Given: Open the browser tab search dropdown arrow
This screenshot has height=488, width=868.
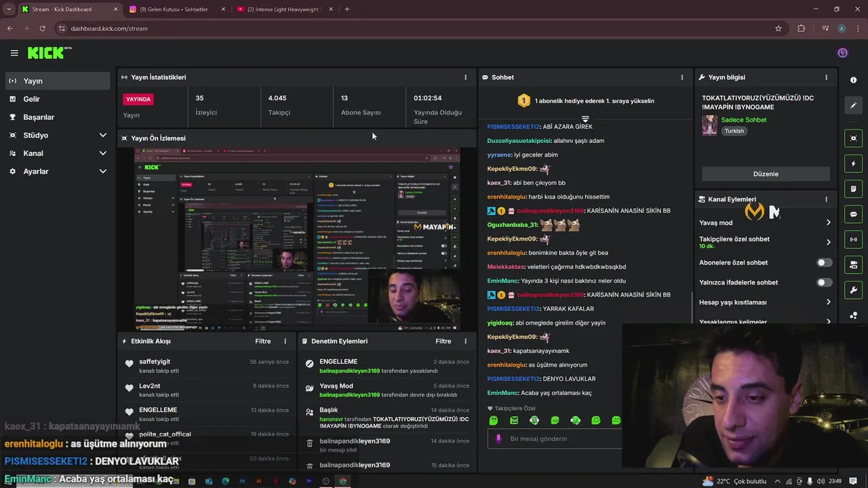Looking at the screenshot, I should pos(9,9).
